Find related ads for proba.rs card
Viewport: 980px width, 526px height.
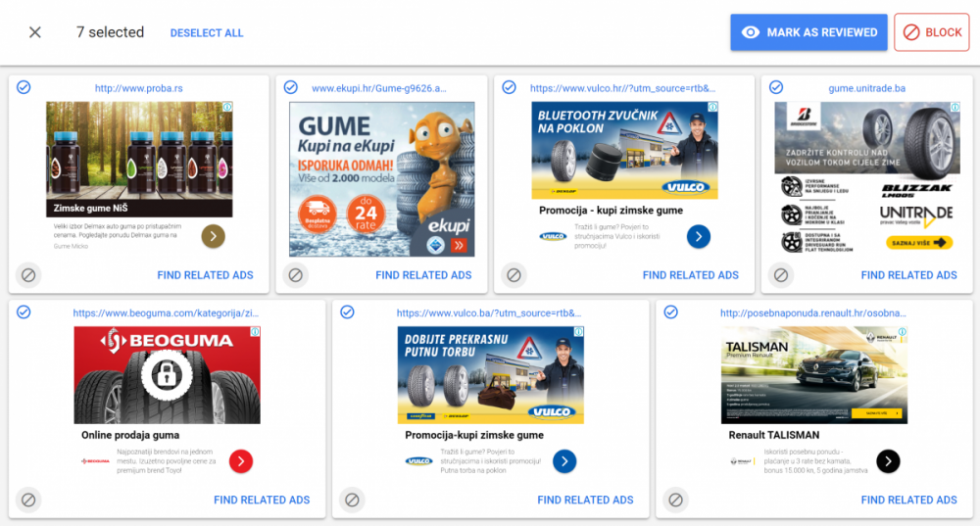[x=205, y=275]
